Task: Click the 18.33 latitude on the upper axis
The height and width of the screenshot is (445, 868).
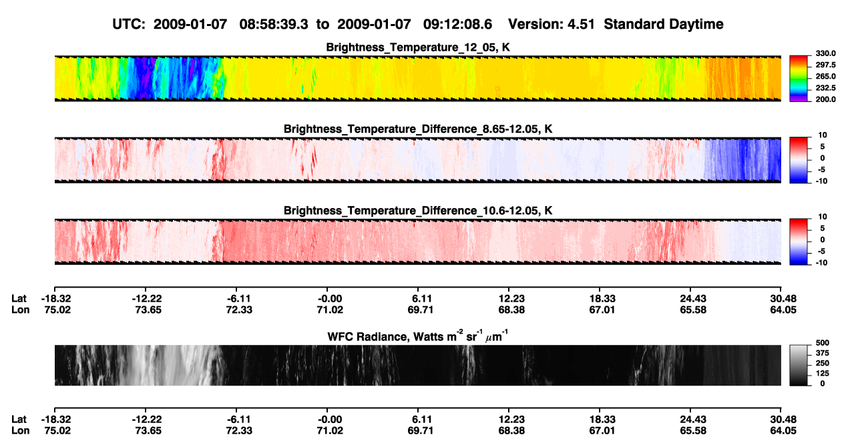Action: 600,298
